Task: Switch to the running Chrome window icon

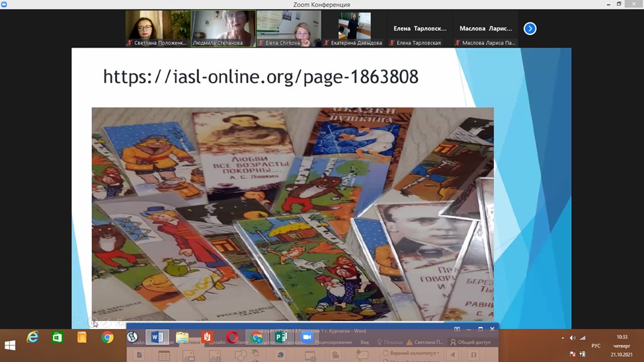Action: [257, 338]
